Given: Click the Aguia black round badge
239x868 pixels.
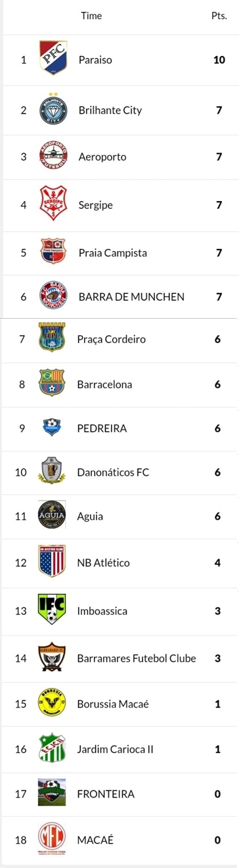Looking at the screenshot, I should (x=52, y=516).
